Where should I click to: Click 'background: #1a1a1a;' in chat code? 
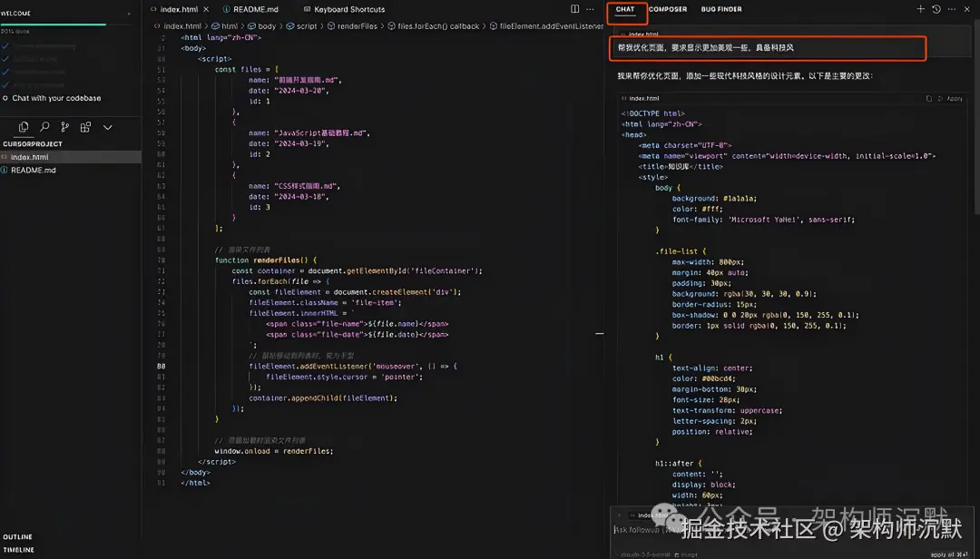tap(714, 198)
